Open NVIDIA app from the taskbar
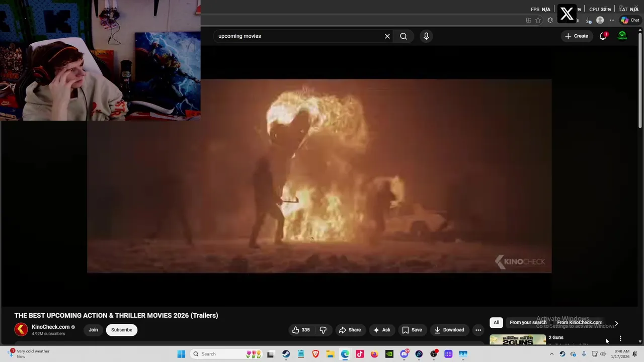 point(389,354)
